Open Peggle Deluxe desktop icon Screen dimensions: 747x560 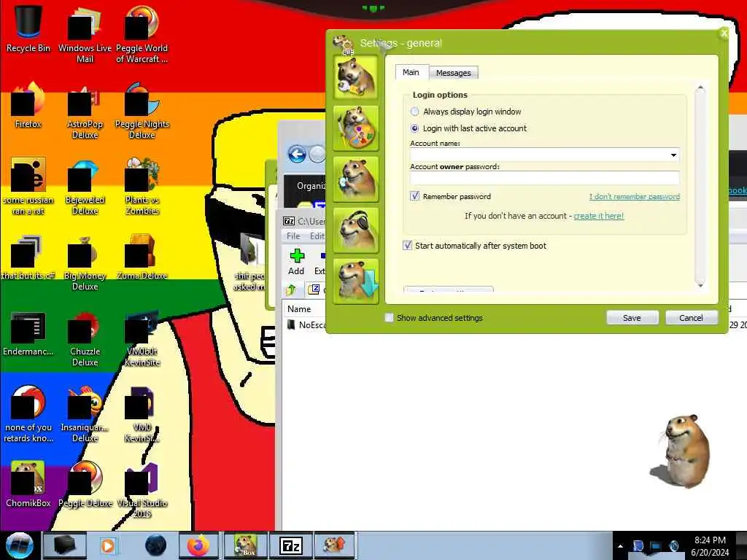85,484
